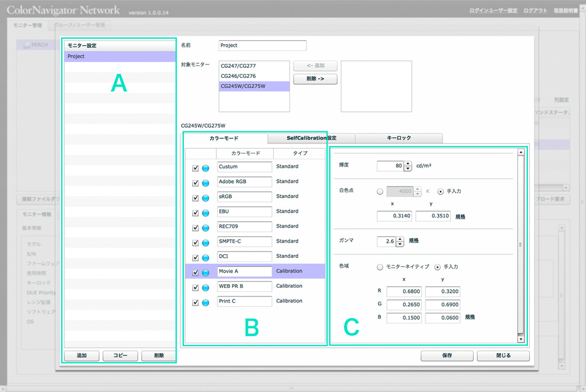Viewport: 586px width, 392px height.
Task: Click the blue status icon beside Movie A
Action: point(206,273)
